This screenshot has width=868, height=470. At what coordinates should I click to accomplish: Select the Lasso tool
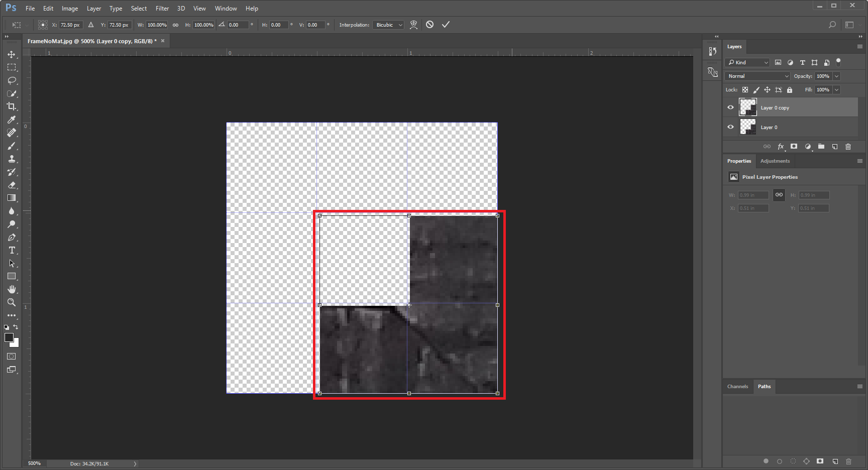(12, 80)
